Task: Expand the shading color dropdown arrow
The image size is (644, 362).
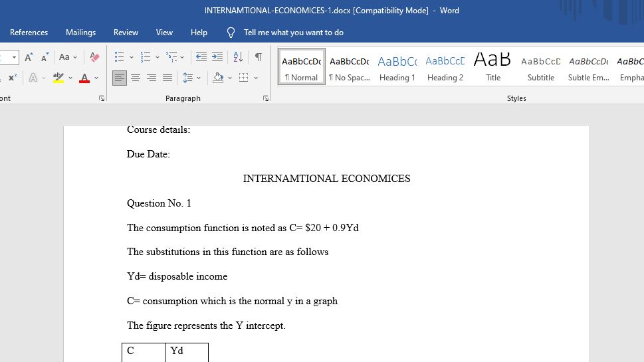Action: (230, 78)
